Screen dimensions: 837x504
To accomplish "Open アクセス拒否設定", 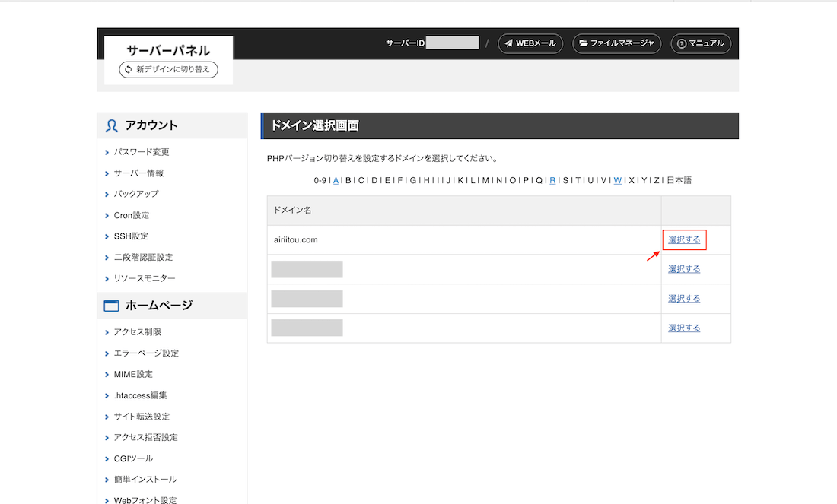I will 146,437.
